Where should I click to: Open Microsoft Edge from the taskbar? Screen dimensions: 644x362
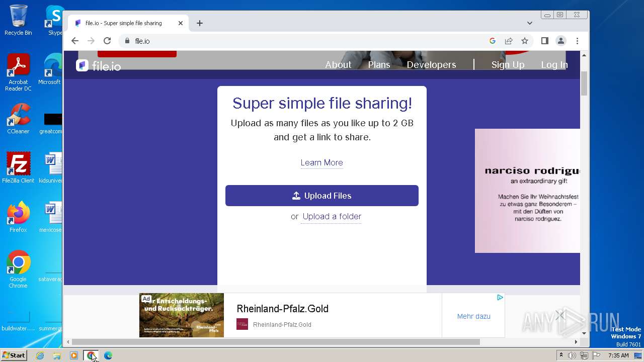click(x=108, y=355)
